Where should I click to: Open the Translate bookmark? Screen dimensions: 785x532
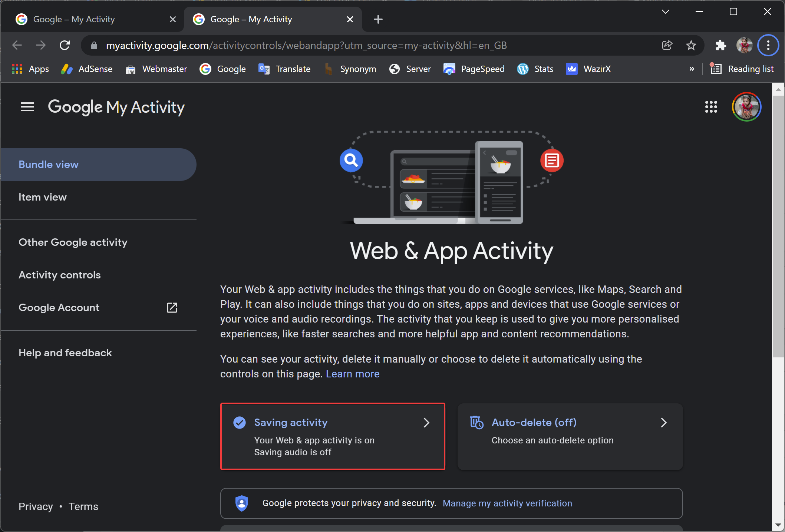click(x=284, y=69)
